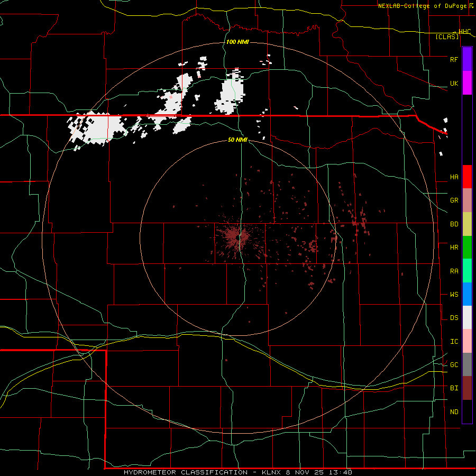The image size is (476, 476).
Task: Click the radar site center inside brown clutter
Action: click(x=237, y=237)
